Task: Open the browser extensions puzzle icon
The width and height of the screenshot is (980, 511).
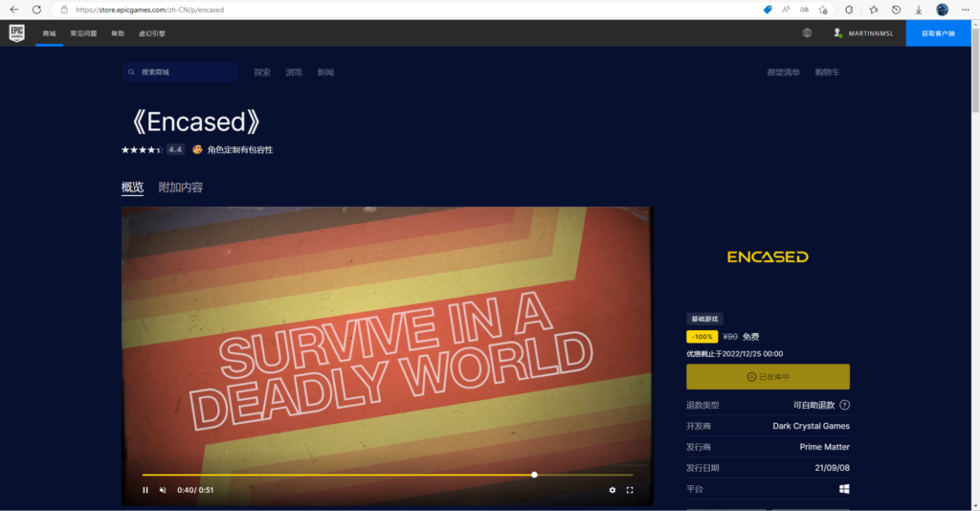Action: [x=849, y=10]
